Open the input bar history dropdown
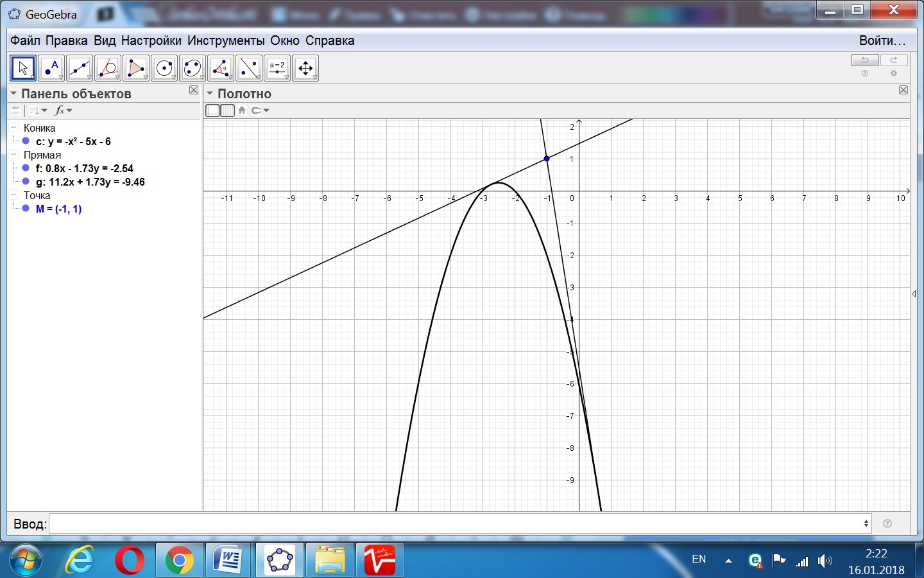The width and height of the screenshot is (924, 578). pyautogui.click(x=866, y=523)
